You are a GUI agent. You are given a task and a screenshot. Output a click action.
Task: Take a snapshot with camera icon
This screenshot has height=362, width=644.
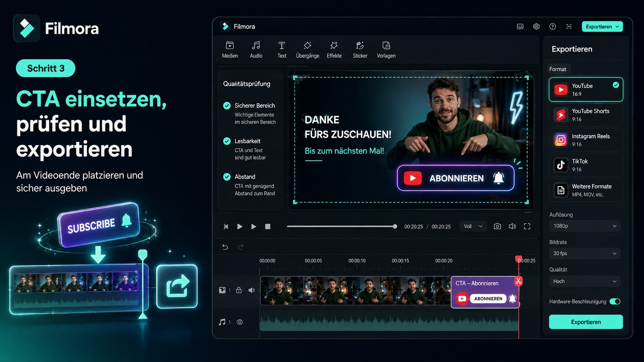[x=497, y=226]
